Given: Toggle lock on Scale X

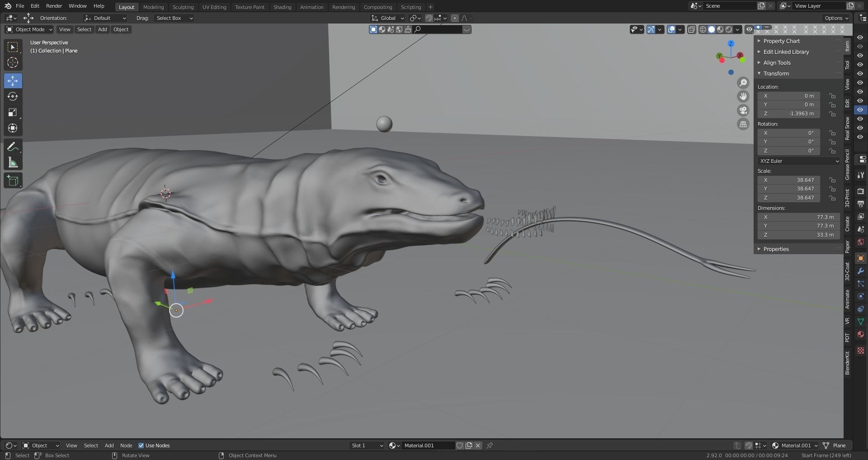Looking at the screenshot, I should (832, 180).
